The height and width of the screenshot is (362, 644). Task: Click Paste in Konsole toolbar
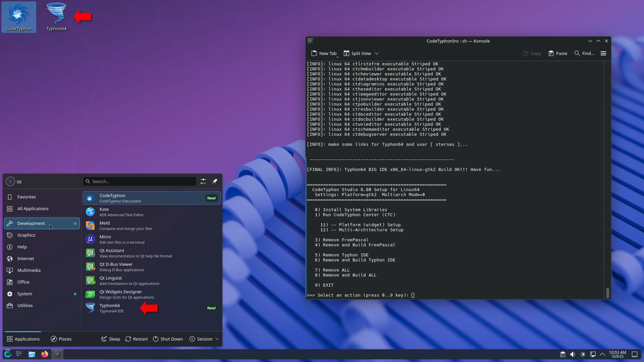(558, 53)
